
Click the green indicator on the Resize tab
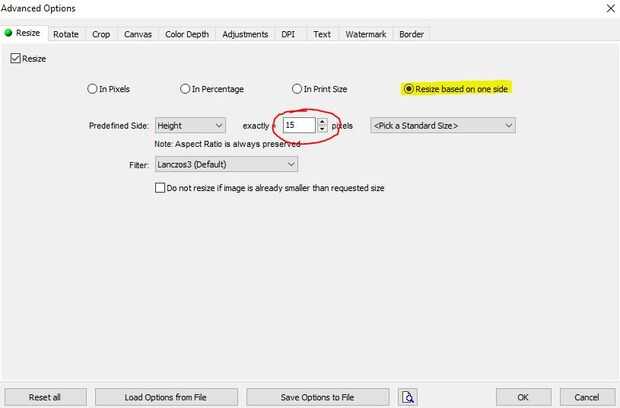click(8, 33)
